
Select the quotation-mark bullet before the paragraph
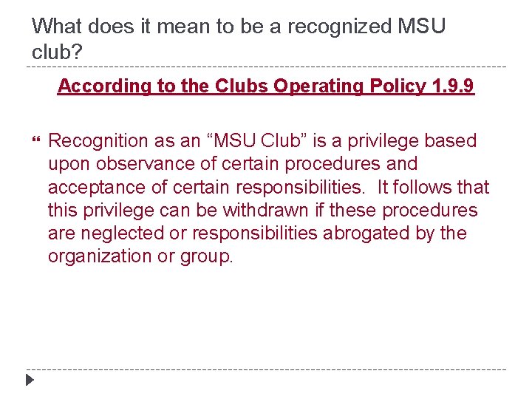click(36, 140)
